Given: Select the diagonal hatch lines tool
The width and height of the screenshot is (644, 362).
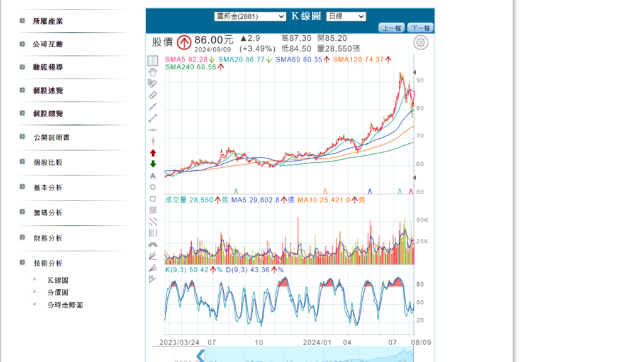Looking at the screenshot, I should pos(153,210).
